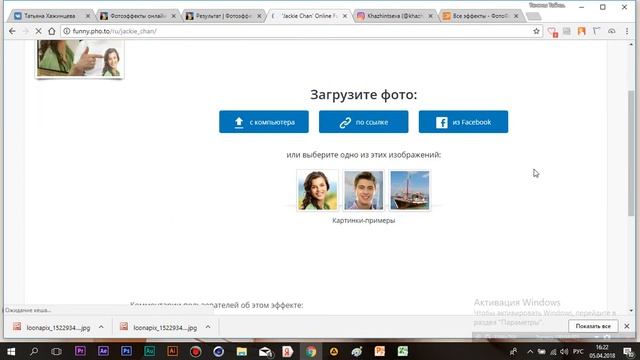Open the rightmost loonapix jpg download

(159, 327)
